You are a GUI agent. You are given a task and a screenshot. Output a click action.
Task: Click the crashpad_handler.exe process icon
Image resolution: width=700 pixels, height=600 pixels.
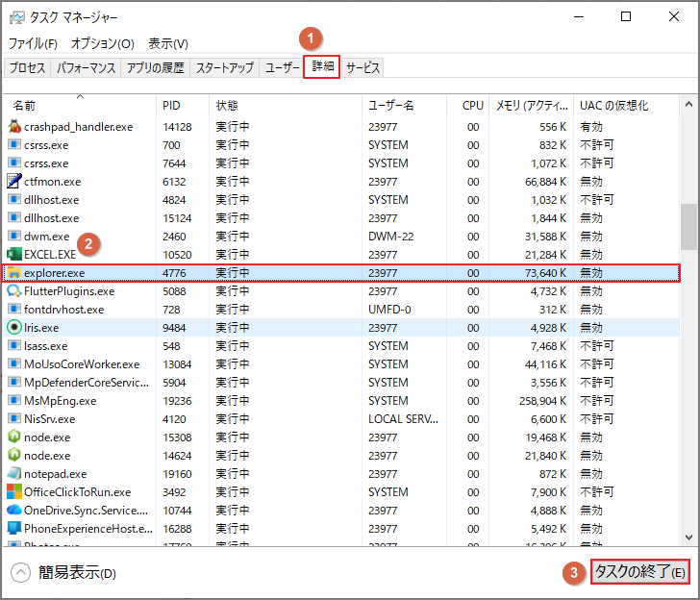(x=14, y=126)
